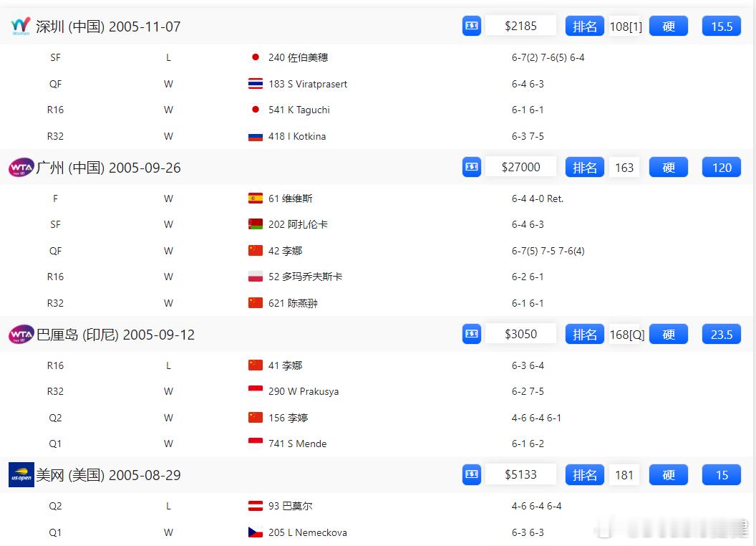Click Belarus flag next to 202 阿扎伦卡
Viewport: 756px width, 546px height.
[x=256, y=224]
